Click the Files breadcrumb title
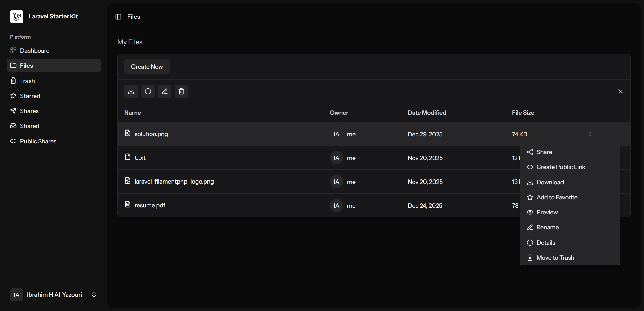 click(133, 17)
